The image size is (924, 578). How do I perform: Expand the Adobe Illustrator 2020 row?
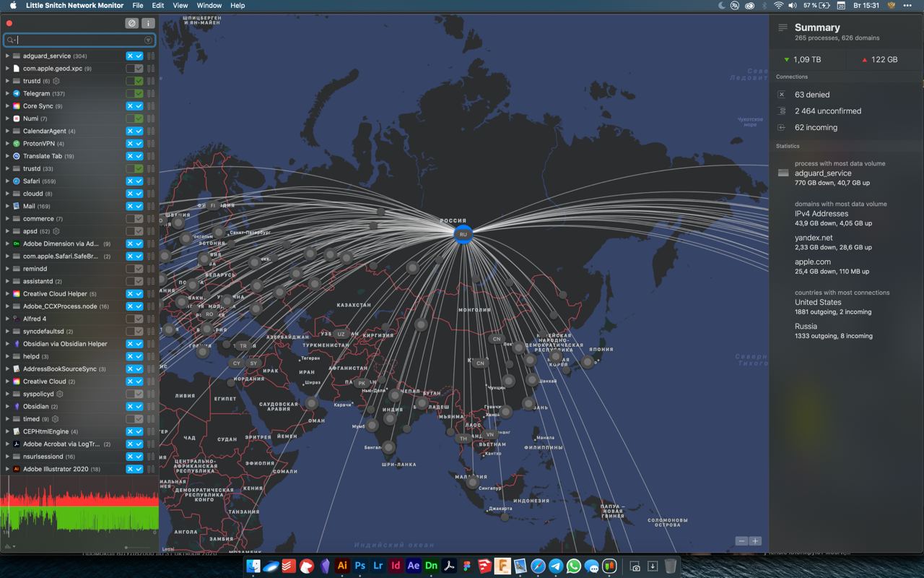pyautogui.click(x=7, y=469)
